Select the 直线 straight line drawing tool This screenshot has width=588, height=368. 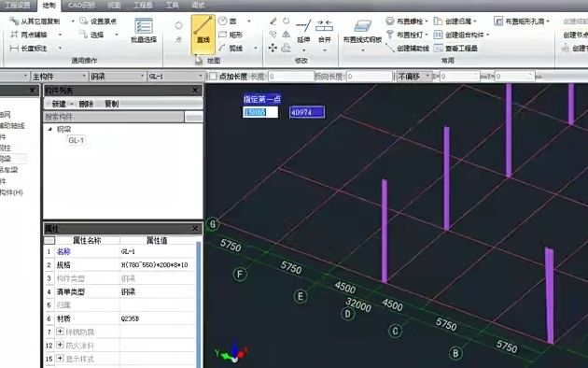click(x=203, y=35)
